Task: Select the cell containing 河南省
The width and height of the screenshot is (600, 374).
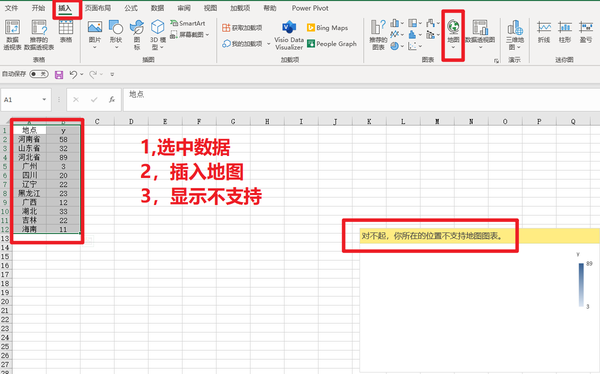Action: (29, 139)
